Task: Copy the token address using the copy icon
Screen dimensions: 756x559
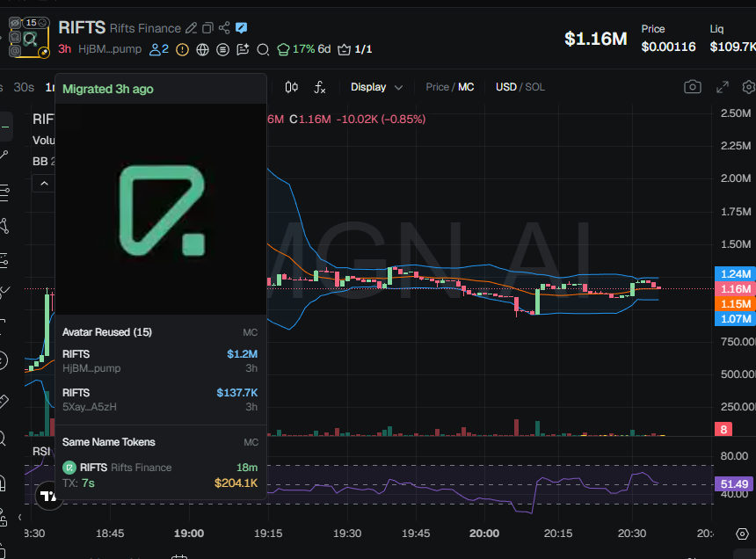Action: (207, 28)
